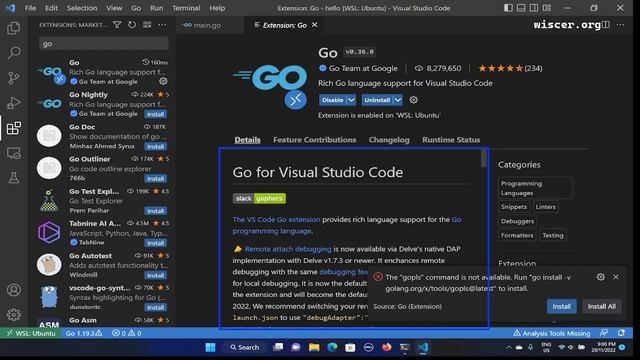
Task: Click WSL: Ubuntu remote indicator
Action: click(x=31, y=333)
